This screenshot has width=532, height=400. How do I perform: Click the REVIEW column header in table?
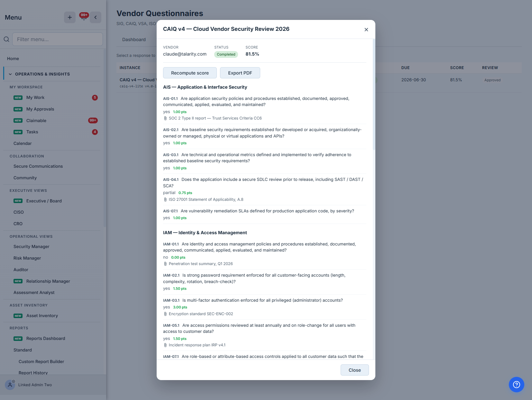(x=490, y=68)
